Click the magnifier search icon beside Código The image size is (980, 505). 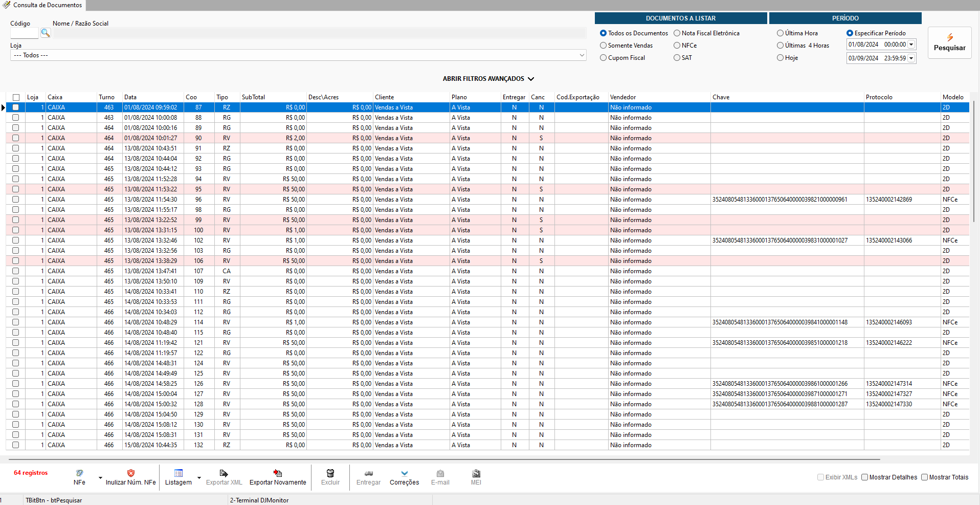46,33
